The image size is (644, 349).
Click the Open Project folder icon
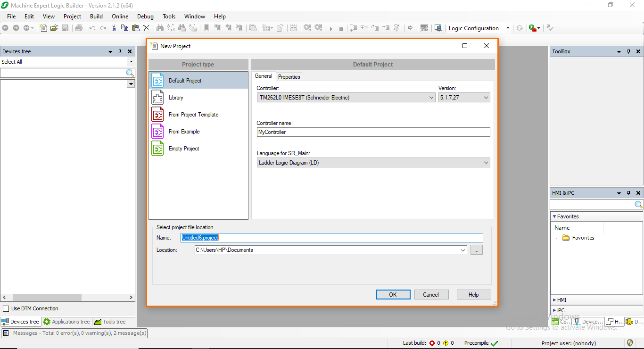(x=54, y=28)
